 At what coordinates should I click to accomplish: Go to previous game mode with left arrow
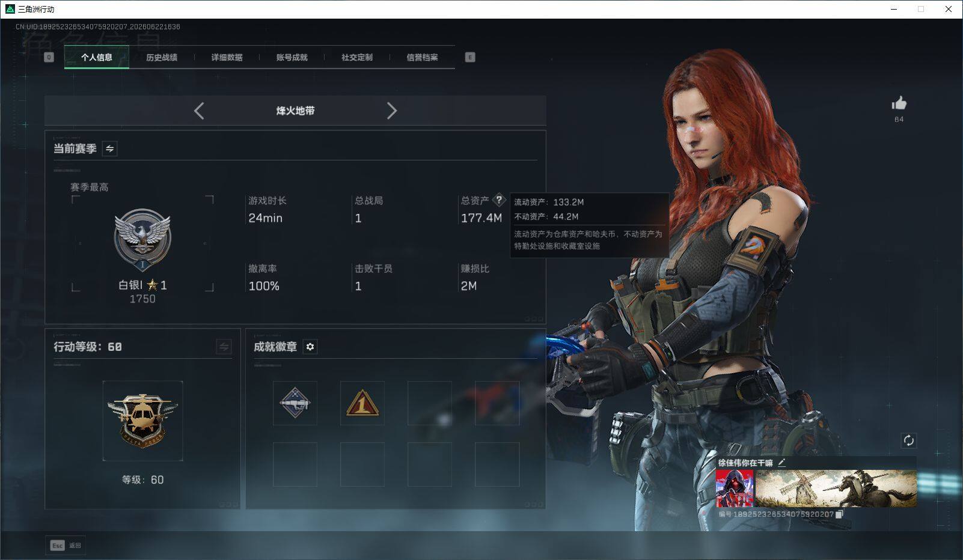200,111
